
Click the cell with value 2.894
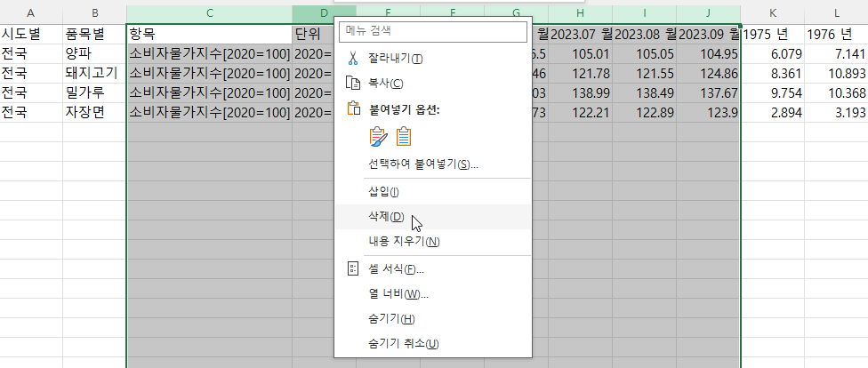772,112
